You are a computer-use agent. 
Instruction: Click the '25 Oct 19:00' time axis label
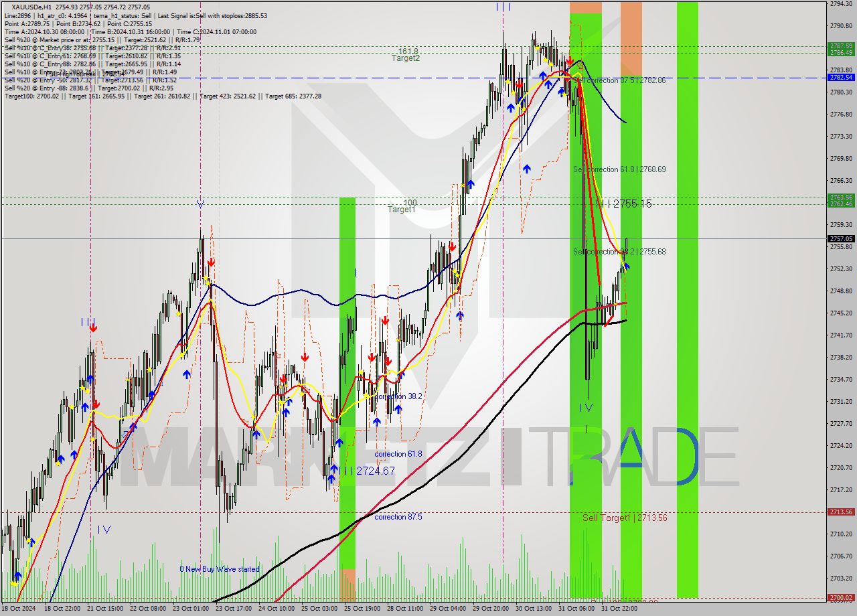point(362,609)
